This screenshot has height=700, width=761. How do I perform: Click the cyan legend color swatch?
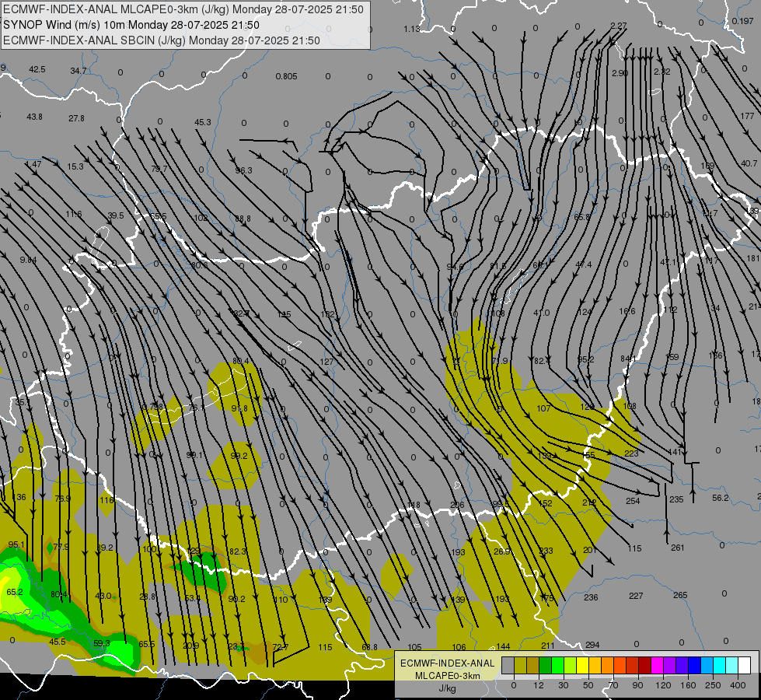tap(721, 665)
